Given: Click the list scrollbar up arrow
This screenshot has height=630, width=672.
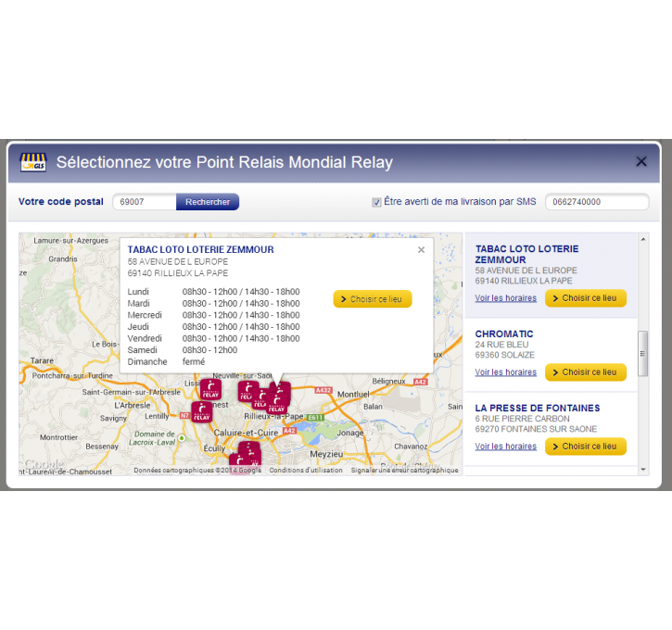Looking at the screenshot, I should tap(643, 239).
